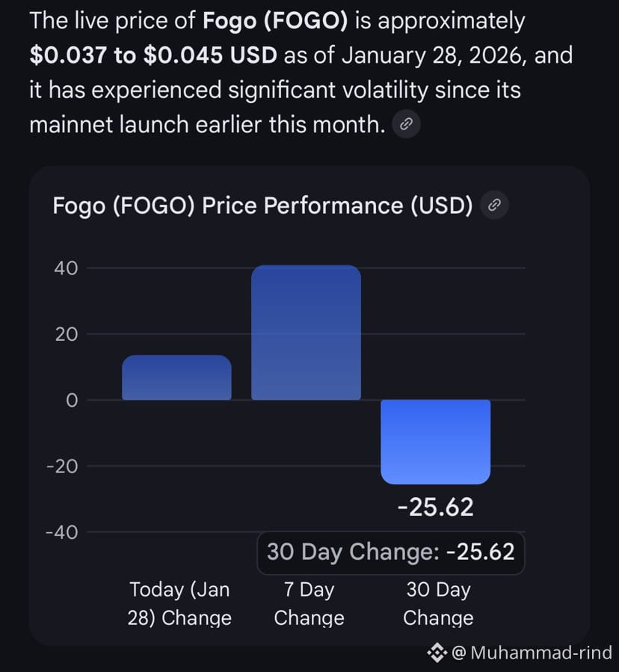This screenshot has width=619, height=672.
Task: Click the Binance logo in the watermark
Action: [437, 653]
